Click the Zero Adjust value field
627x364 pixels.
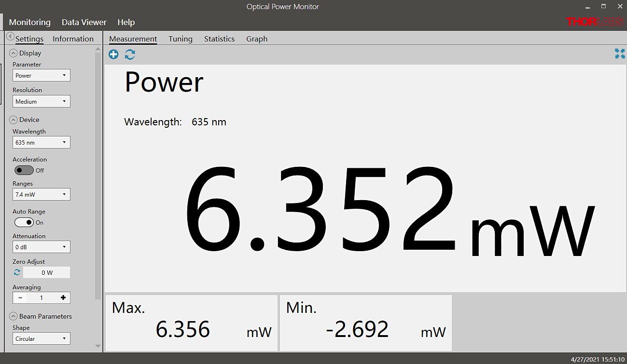(x=47, y=273)
